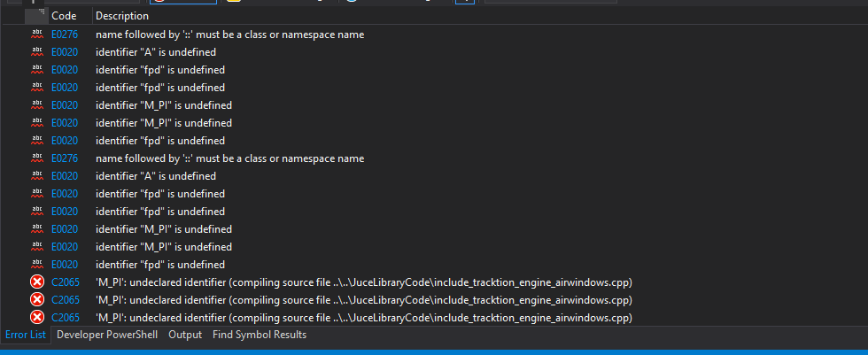This screenshot has width=868, height=355.
Task: Open the last C2065 error code link
Action: pyautogui.click(x=65, y=318)
